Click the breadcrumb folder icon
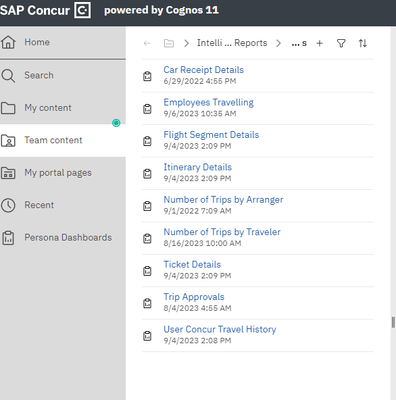This screenshot has height=400, width=396. [x=169, y=43]
